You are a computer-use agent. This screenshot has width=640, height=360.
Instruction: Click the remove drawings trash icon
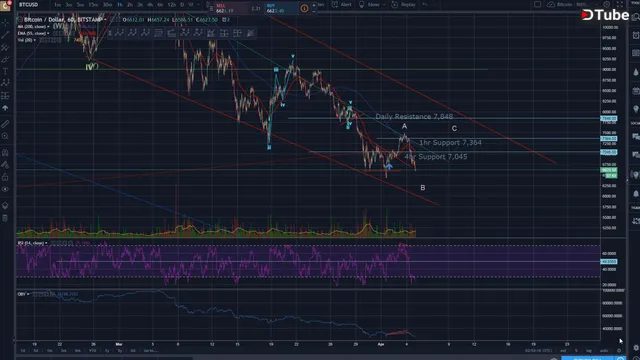[5, 218]
